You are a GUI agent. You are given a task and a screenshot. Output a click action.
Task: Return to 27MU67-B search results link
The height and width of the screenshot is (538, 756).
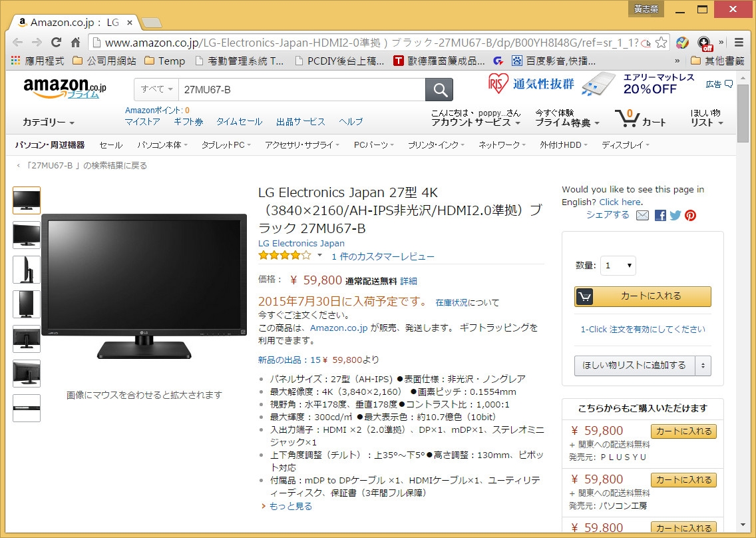(x=87, y=166)
